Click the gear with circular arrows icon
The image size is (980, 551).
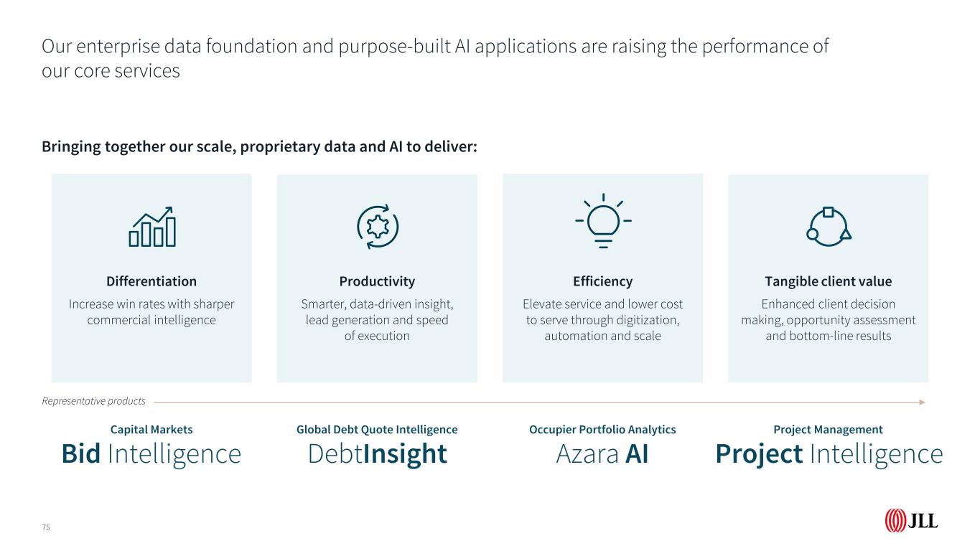click(377, 226)
